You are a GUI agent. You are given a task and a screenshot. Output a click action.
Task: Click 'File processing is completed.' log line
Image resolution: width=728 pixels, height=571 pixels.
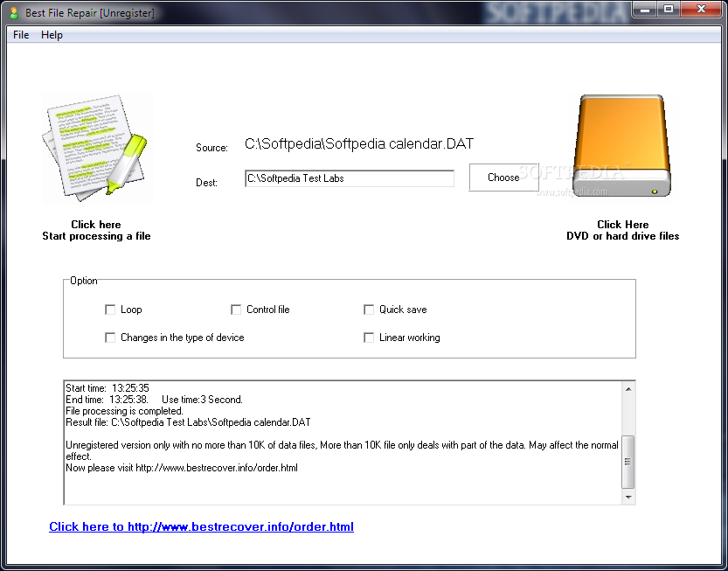click(x=124, y=411)
